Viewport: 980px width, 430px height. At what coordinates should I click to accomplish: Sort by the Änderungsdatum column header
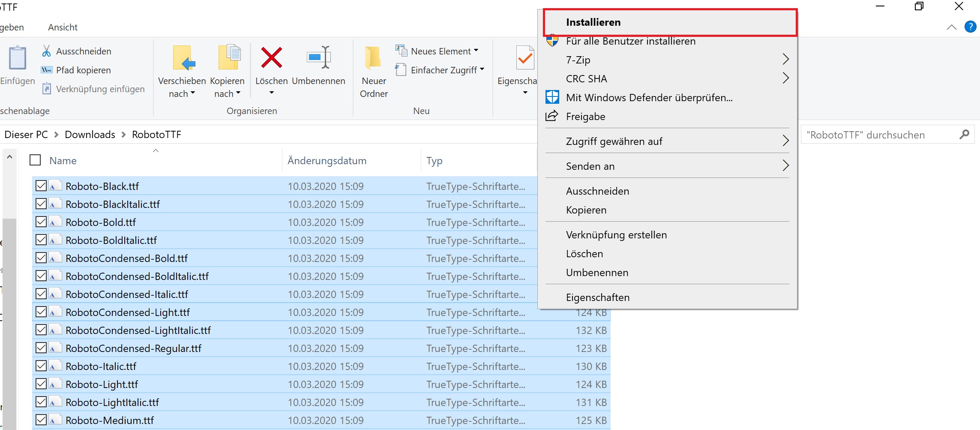tap(327, 160)
